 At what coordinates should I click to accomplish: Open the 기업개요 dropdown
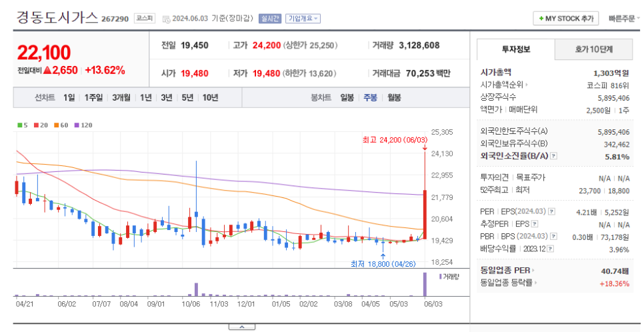303,19
